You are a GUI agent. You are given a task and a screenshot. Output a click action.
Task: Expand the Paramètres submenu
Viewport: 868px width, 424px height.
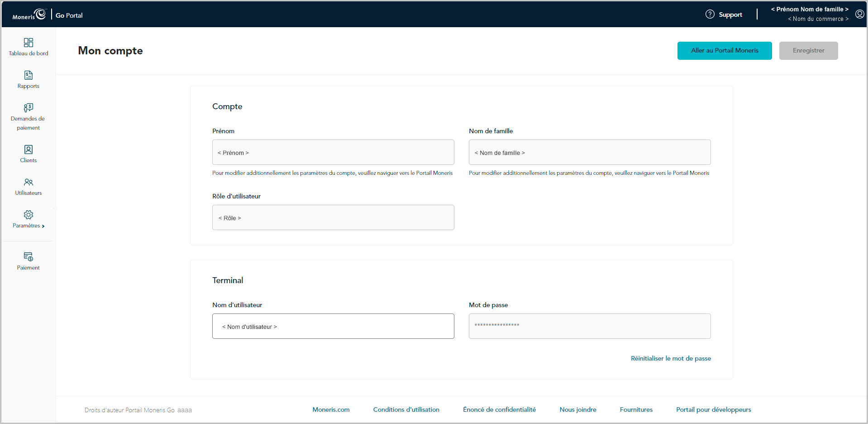(x=29, y=225)
